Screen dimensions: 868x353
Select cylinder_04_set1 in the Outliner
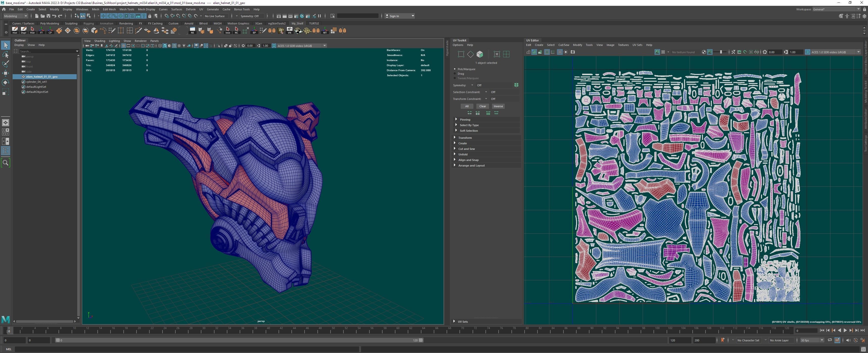[37, 82]
